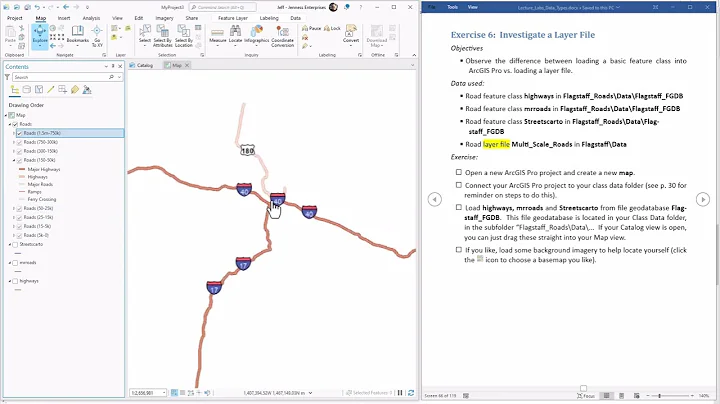The width and height of the screenshot is (720, 404).
Task: Click the Major Highways legend symbol
Action: coord(22,169)
